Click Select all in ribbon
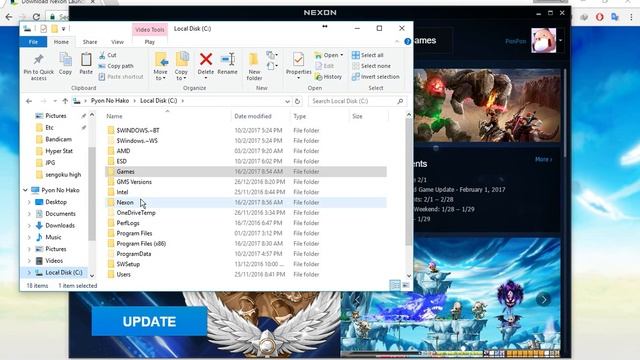The height and width of the screenshot is (360, 640). tap(368, 55)
